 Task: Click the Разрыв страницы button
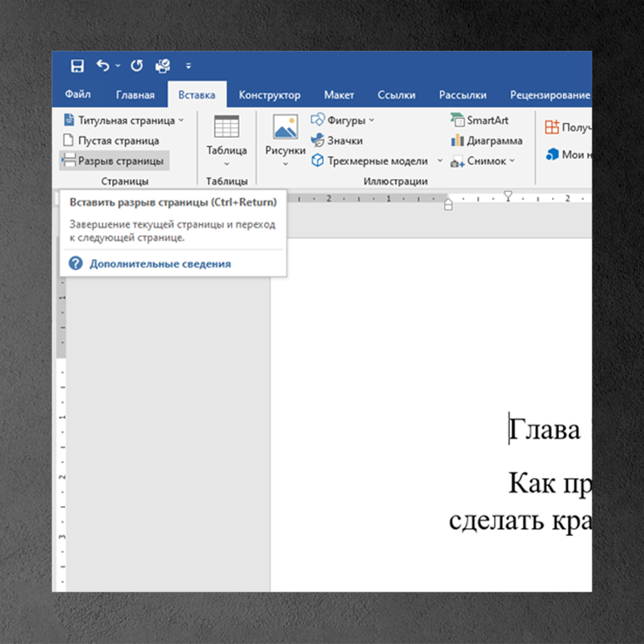point(114,160)
